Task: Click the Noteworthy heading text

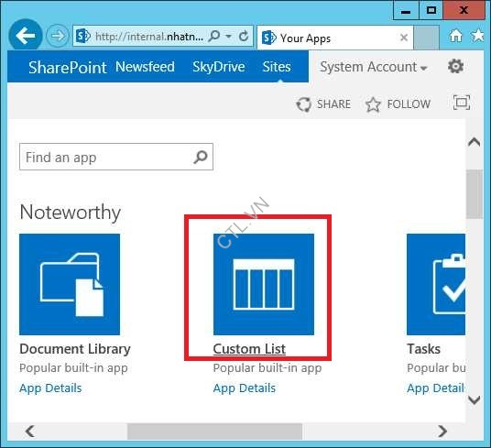Action: [71, 213]
